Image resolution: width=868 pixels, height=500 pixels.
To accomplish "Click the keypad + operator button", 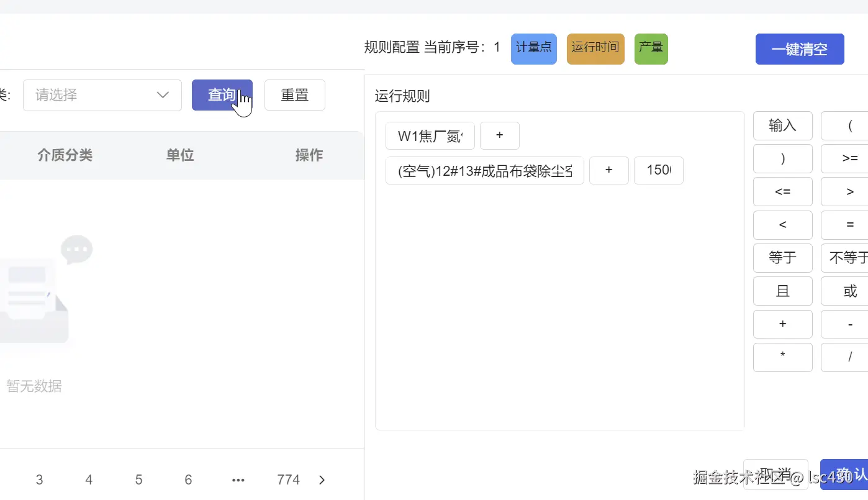I will tap(783, 324).
